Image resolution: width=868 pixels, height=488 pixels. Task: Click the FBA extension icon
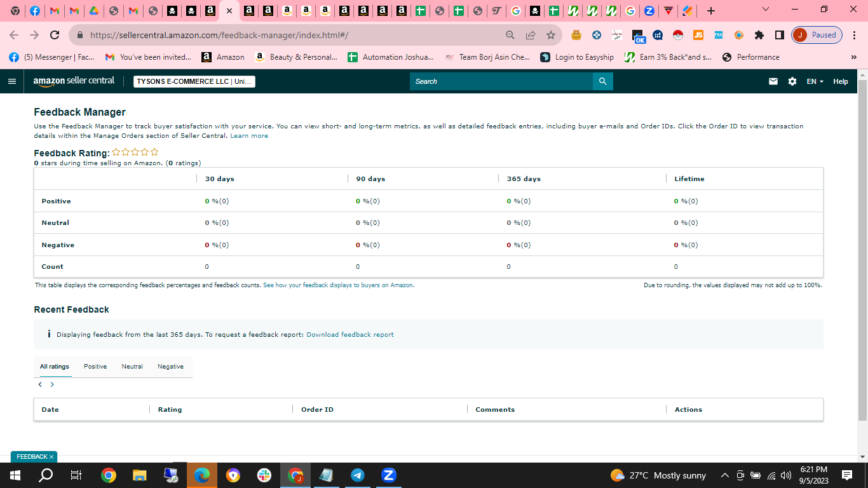[x=719, y=35]
